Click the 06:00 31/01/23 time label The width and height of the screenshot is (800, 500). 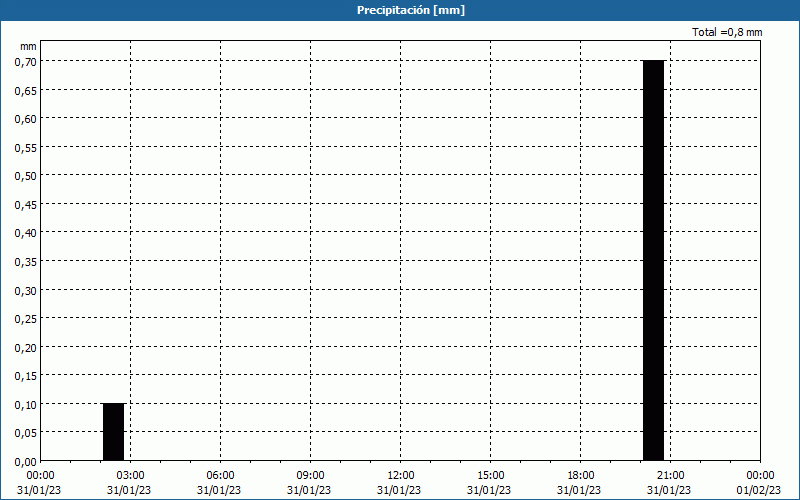coord(219,483)
